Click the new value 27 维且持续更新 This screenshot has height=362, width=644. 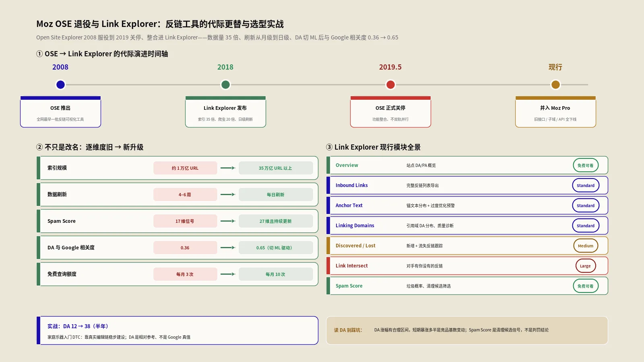tap(276, 221)
